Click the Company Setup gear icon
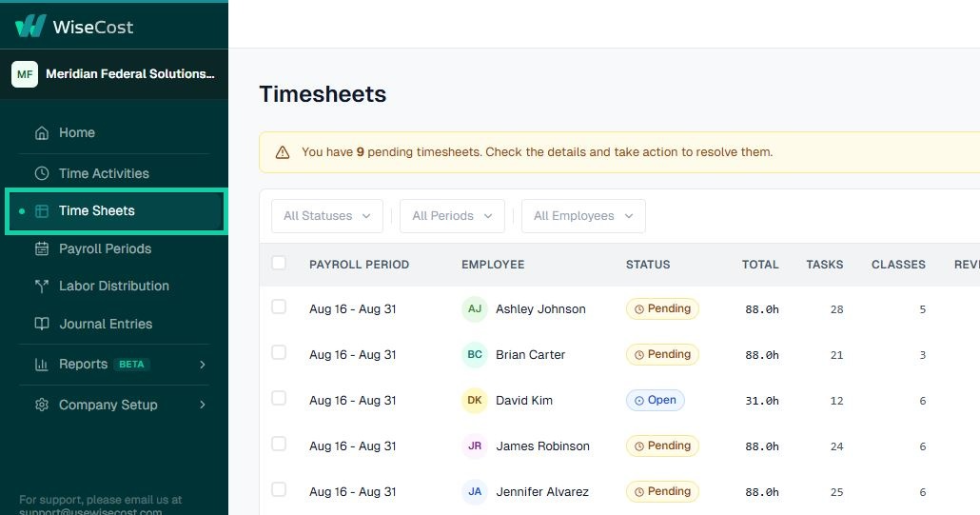Viewport: 980px width, 515px height. click(42, 405)
